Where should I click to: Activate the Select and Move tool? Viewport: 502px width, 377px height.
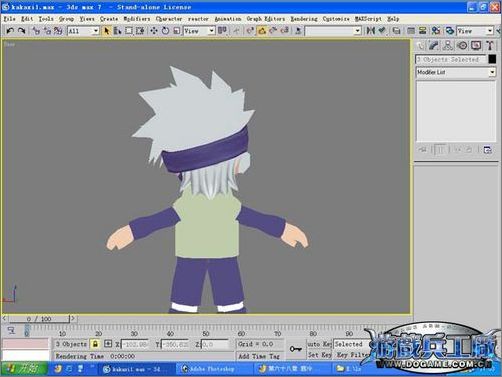pos(154,31)
